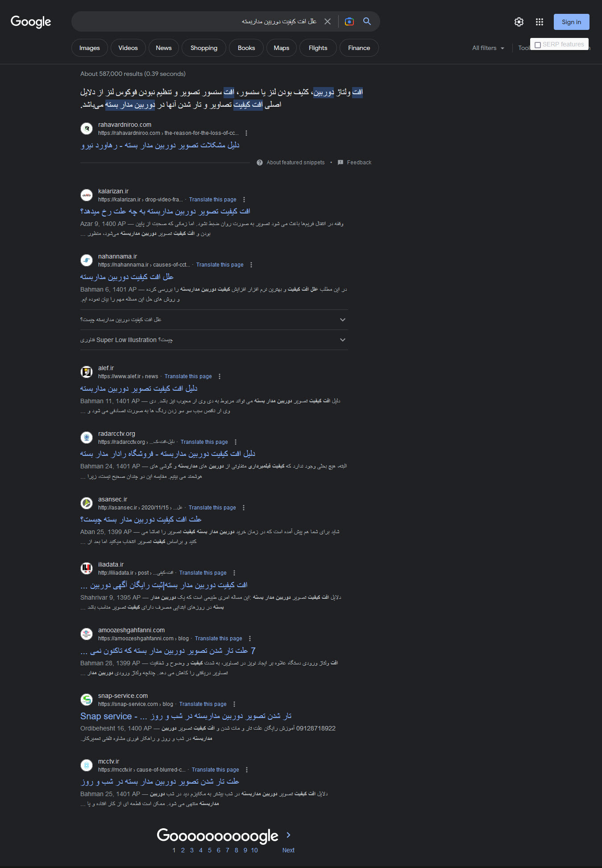Expand the Super Low Illustration question
This screenshot has width=602, height=868.
[214, 340]
